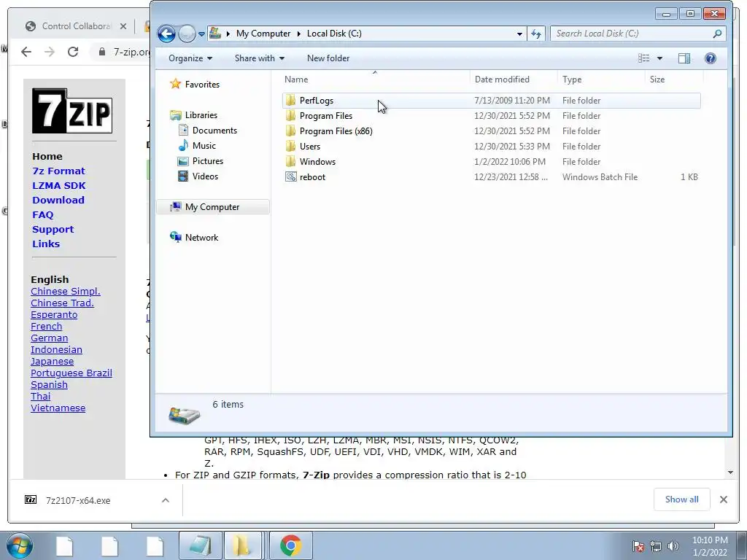The width and height of the screenshot is (747, 560).
Task: Open the 7z2107-x64.exe download options chevron
Action: (x=166, y=500)
